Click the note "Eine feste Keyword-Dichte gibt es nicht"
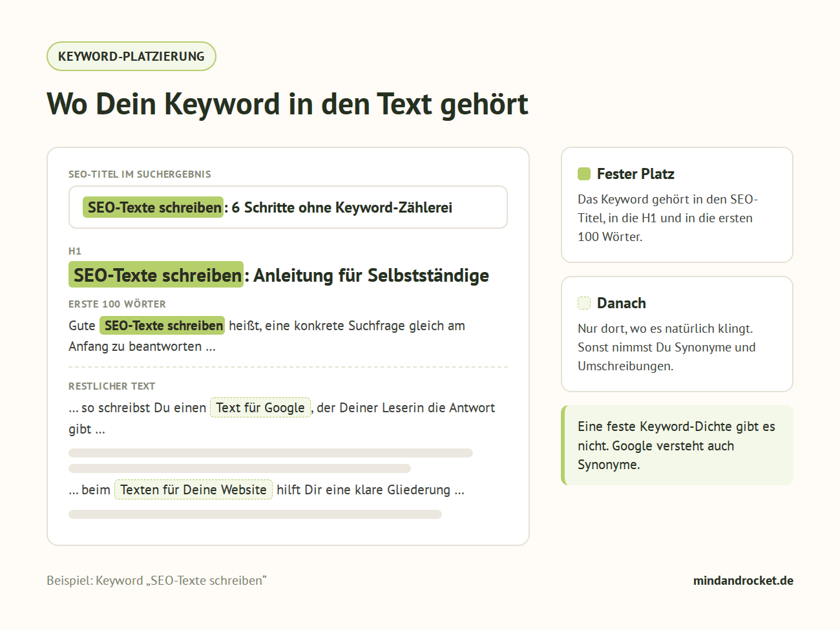 point(677,445)
